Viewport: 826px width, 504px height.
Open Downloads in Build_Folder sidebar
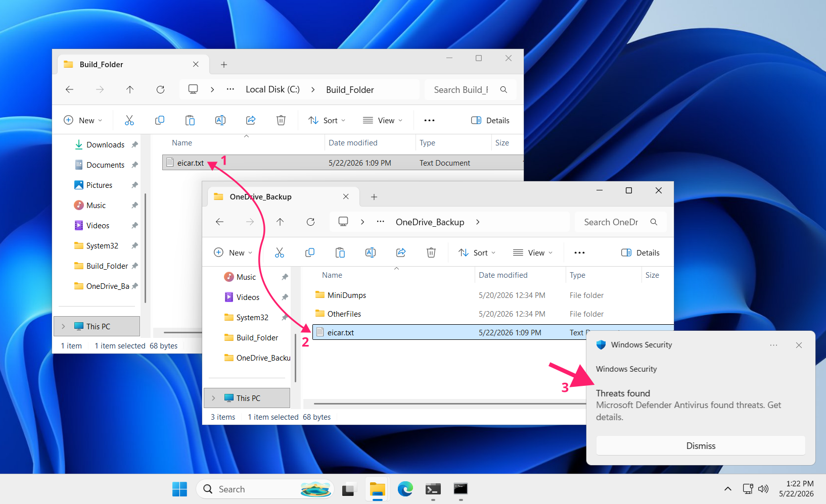coord(105,145)
